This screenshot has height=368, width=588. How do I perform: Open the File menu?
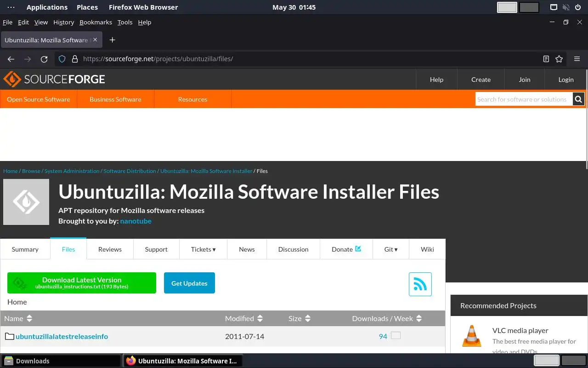point(7,22)
